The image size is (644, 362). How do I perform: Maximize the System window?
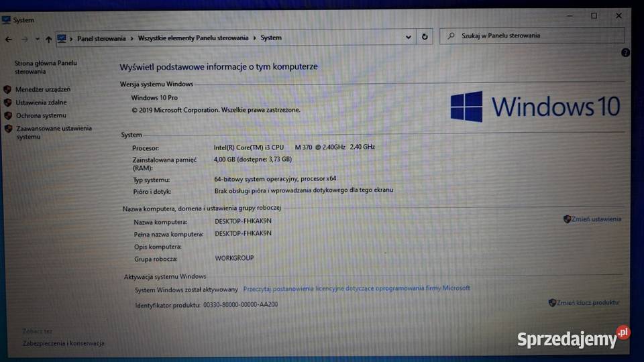click(x=594, y=15)
